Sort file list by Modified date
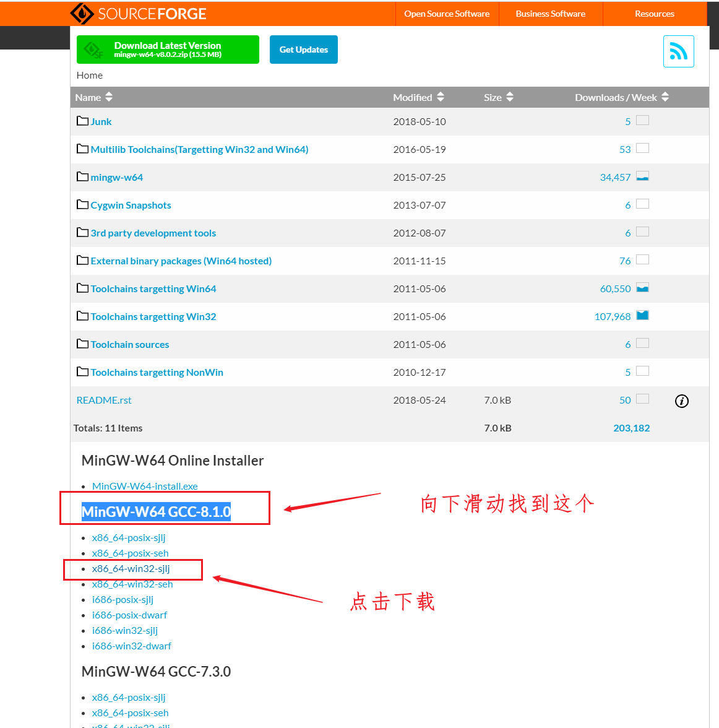 (419, 98)
